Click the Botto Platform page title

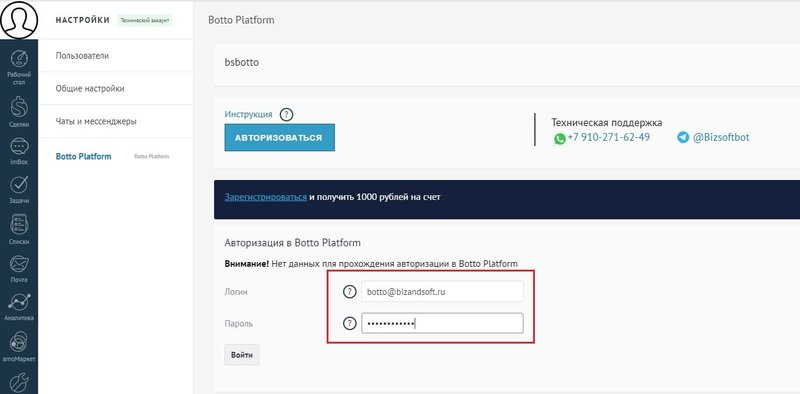tap(241, 20)
